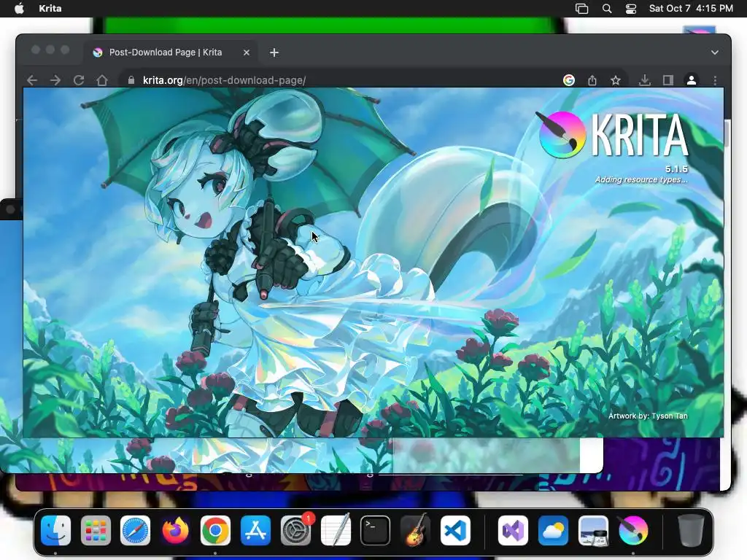This screenshot has height=560, width=747.
Task: Go back in Chrome
Action: [32, 80]
